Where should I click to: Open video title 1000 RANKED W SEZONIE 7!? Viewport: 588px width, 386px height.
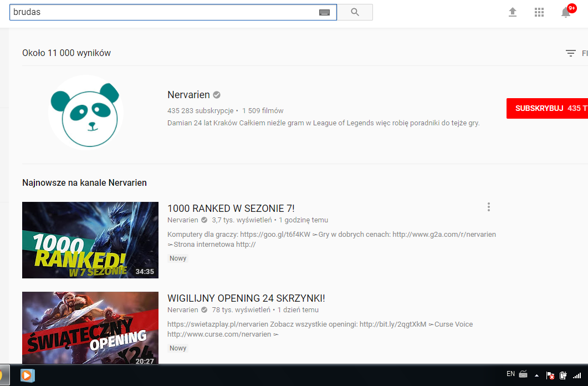coord(231,208)
